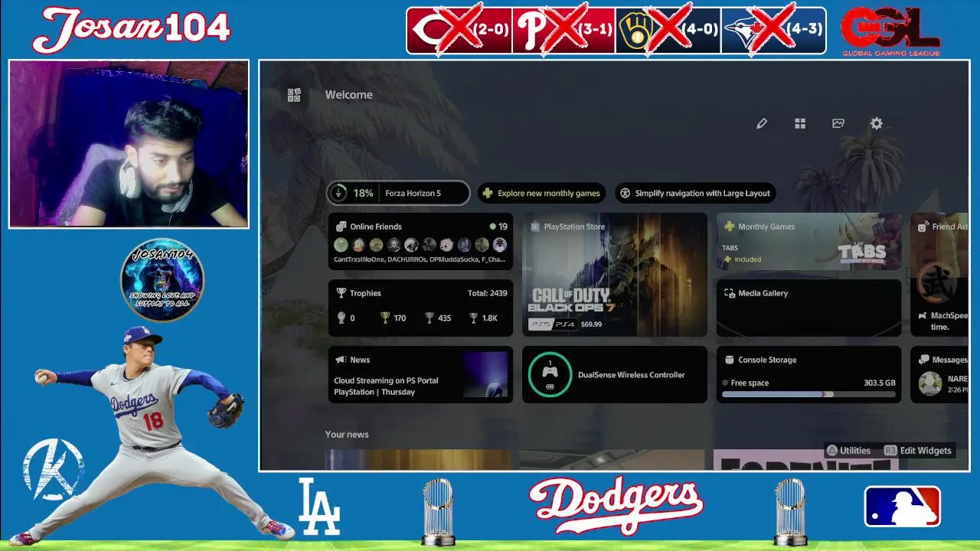The image size is (980, 551).
Task: Click the bronze trophy icon with 1.8K
Action: [x=474, y=318]
